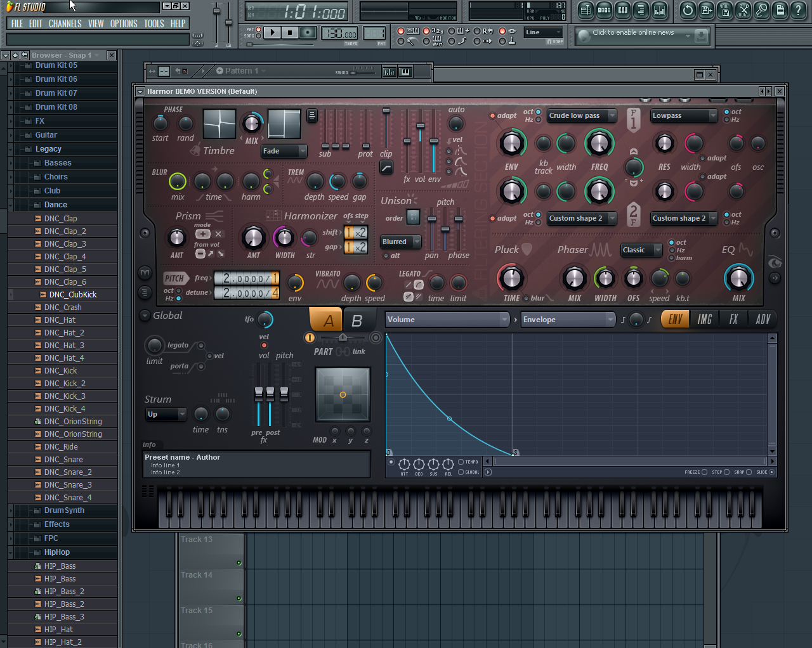
Task: Click the Record button in transport
Action: tap(308, 32)
